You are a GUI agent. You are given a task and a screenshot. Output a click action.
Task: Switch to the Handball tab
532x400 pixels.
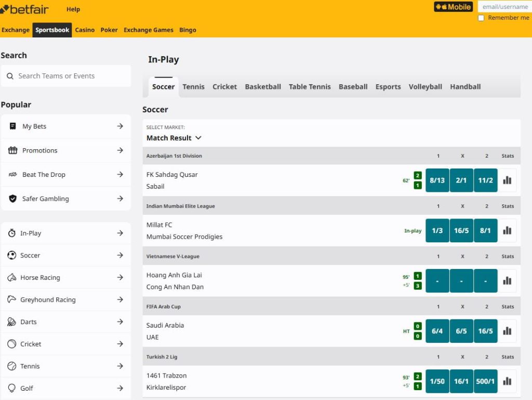click(465, 87)
